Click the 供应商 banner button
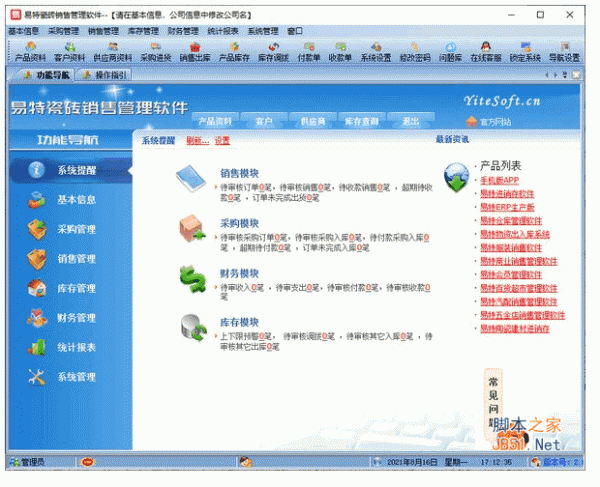Screen dimensions: 600x487 pyautogui.click(x=313, y=121)
